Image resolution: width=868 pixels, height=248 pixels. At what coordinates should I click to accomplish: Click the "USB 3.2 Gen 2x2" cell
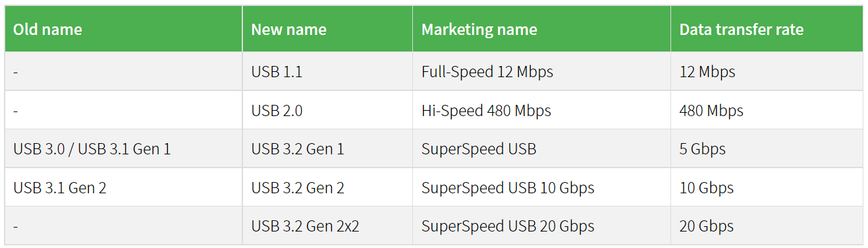[x=327, y=226]
